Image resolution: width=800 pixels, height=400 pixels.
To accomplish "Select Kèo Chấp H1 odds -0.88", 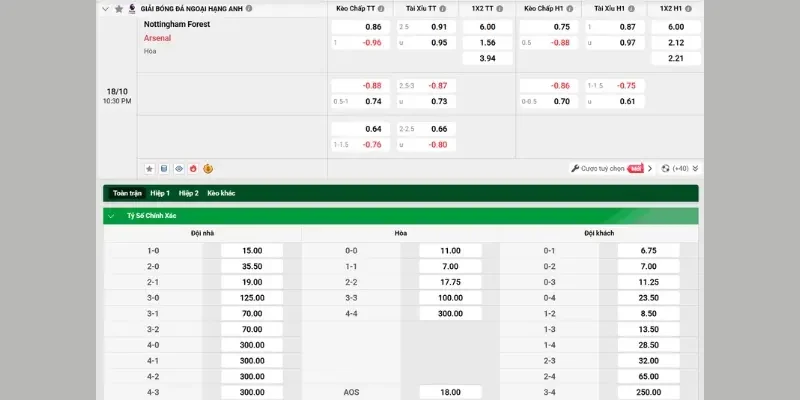I will click(549, 43).
